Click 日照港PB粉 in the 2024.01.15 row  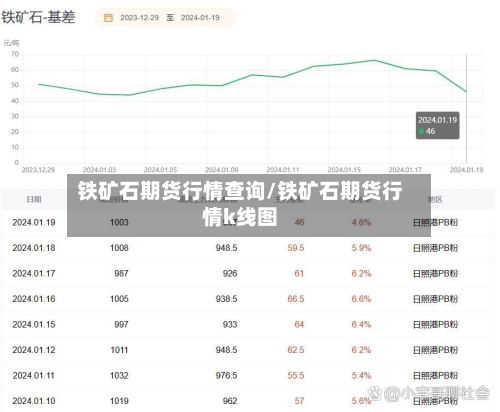(435, 325)
